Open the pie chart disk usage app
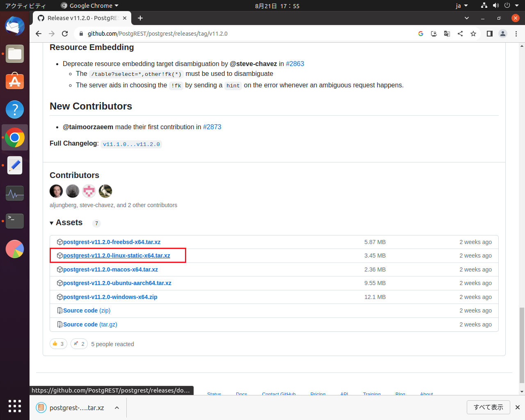Screen dimensions: 525x420 click(x=15, y=249)
